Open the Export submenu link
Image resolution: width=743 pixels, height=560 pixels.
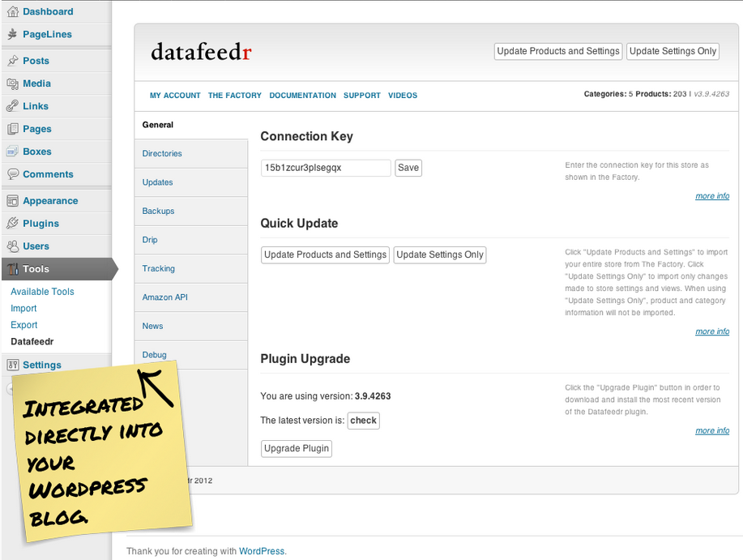tap(23, 324)
